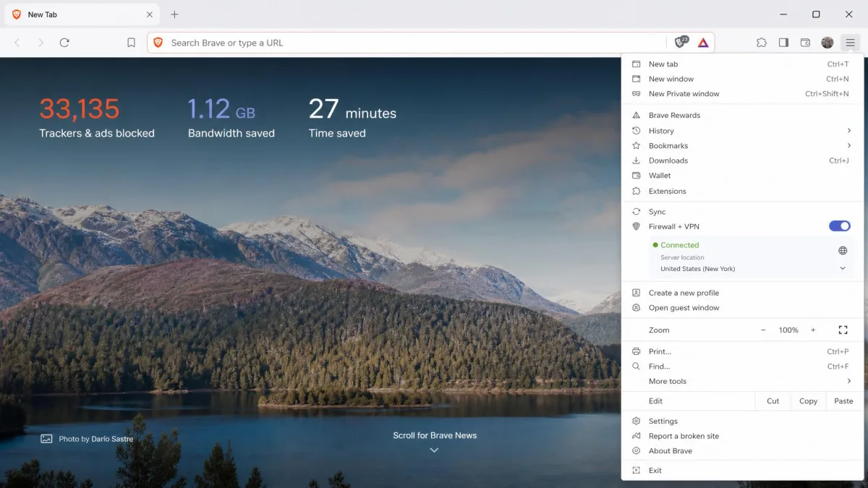Image resolution: width=868 pixels, height=488 pixels.
Task: Click the 33,135 Trackers & ads blocked stat
Action: pyautogui.click(x=97, y=117)
